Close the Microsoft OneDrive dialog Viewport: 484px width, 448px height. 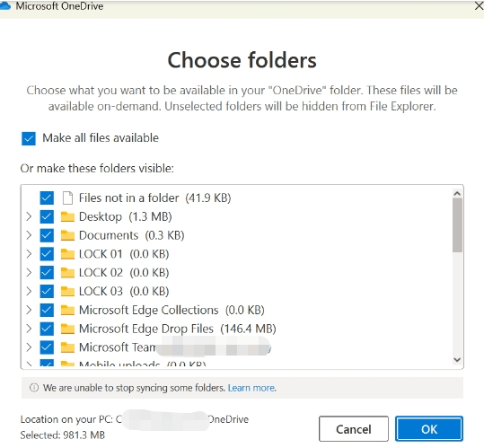pyautogui.click(x=479, y=6)
